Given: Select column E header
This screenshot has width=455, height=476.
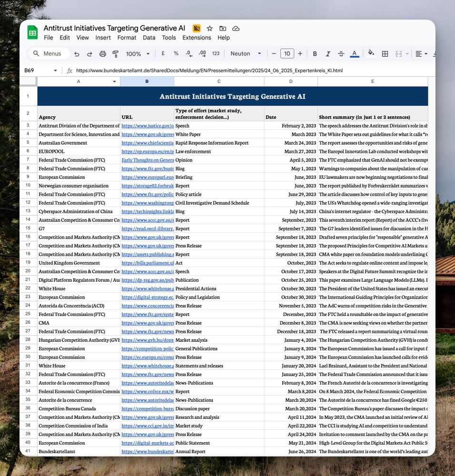Looking at the screenshot, I should point(373,81).
